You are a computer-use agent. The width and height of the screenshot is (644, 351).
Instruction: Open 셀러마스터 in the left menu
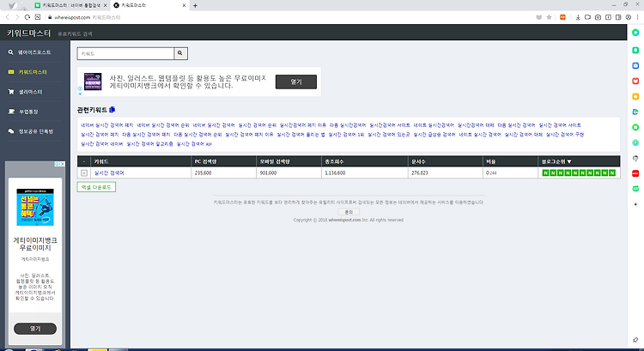coord(30,92)
